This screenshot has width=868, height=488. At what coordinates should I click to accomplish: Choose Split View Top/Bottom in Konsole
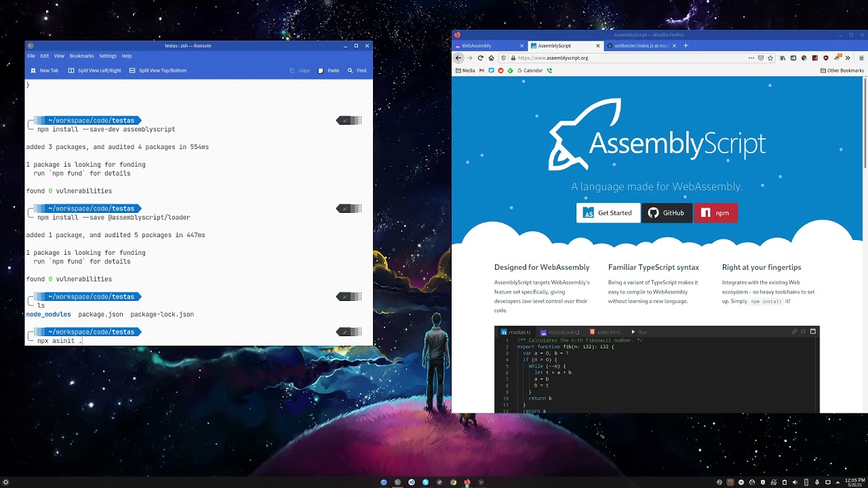(x=157, y=70)
